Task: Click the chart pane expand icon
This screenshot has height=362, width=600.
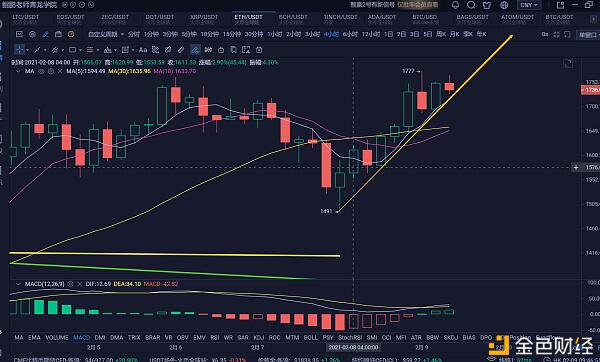Action: (x=568, y=64)
